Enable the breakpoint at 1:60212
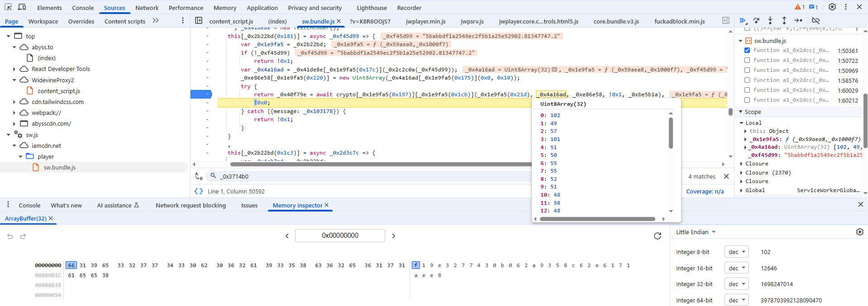 coord(747,100)
